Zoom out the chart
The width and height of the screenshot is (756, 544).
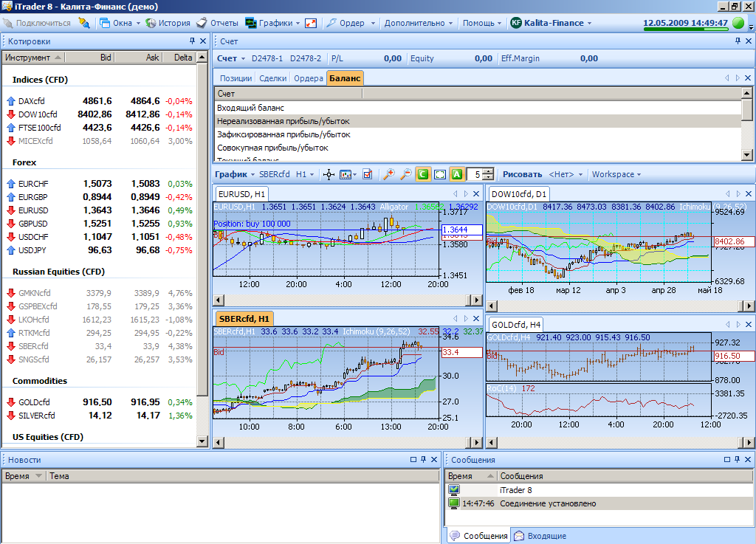[406, 174]
